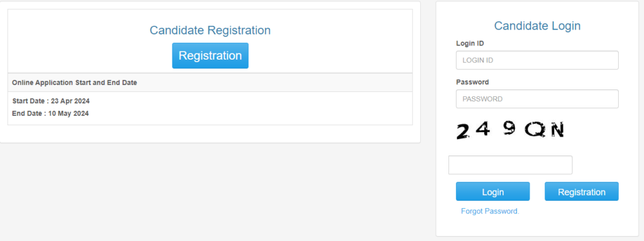The width and height of the screenshot is (644, 241).
Task: Click into the Password field
Action: coord(537,99)
